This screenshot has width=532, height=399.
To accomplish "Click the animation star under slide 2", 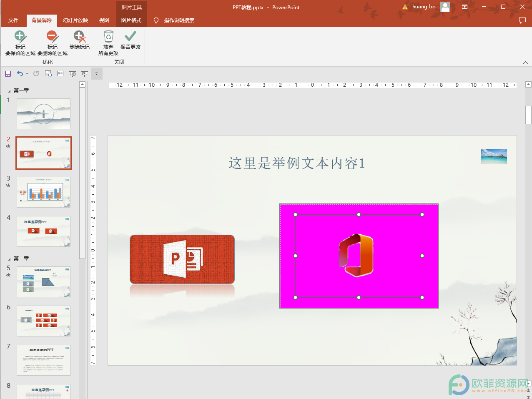I will coord(8,146).
